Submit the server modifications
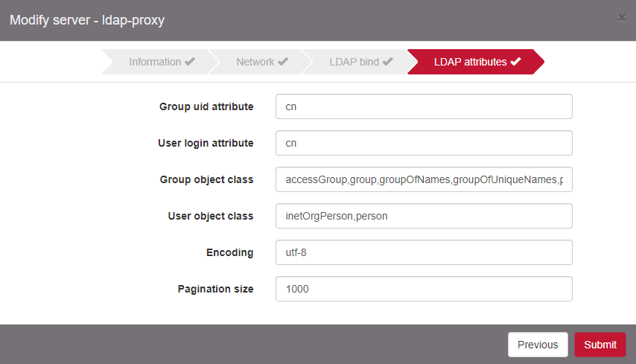636x364 pixels. (600, 345)
